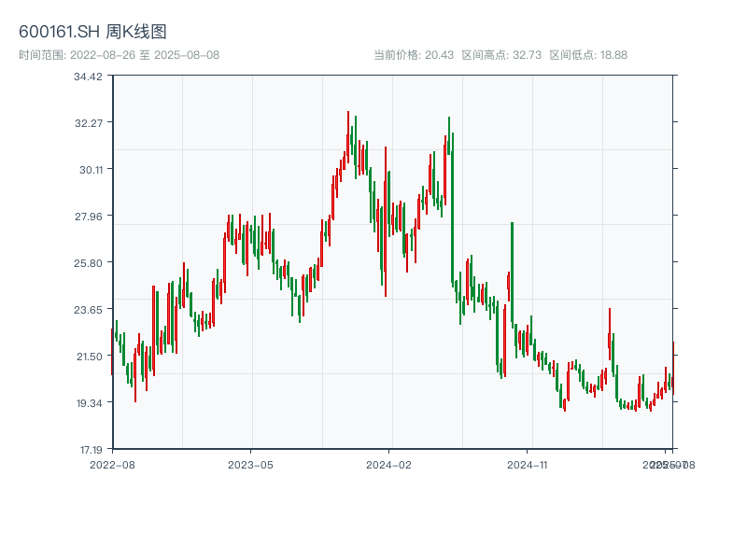Image resolution: width=747 pixels, height=560 pixels.
Task: Click the chart title 600161.SH 周K线图
Action: [92, 32]
